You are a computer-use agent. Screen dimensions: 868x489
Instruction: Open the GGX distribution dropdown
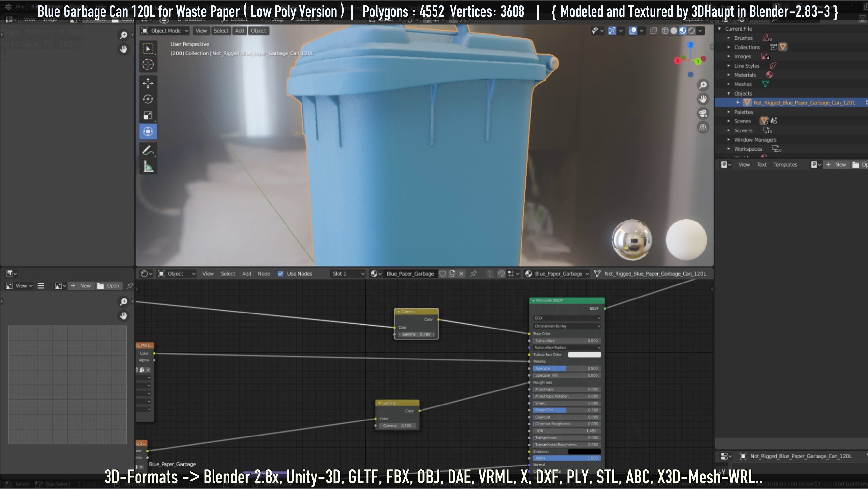tap(567, 318)
